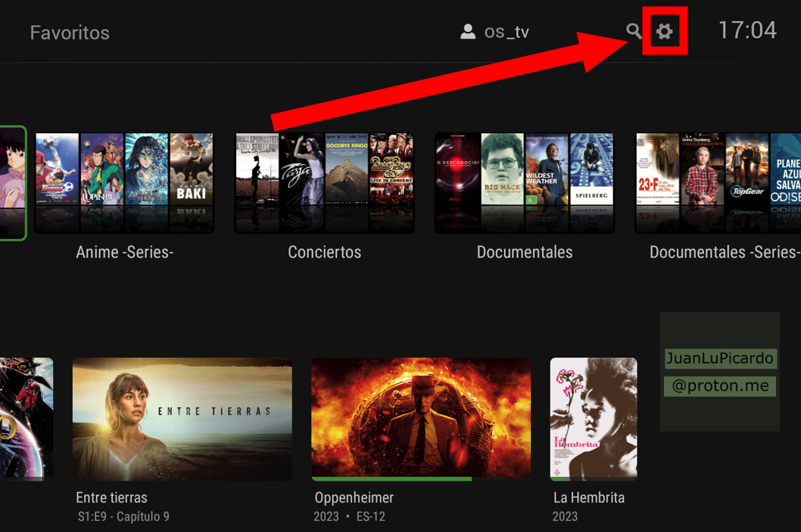Click the Oppenheimer title text

(354, 497)
